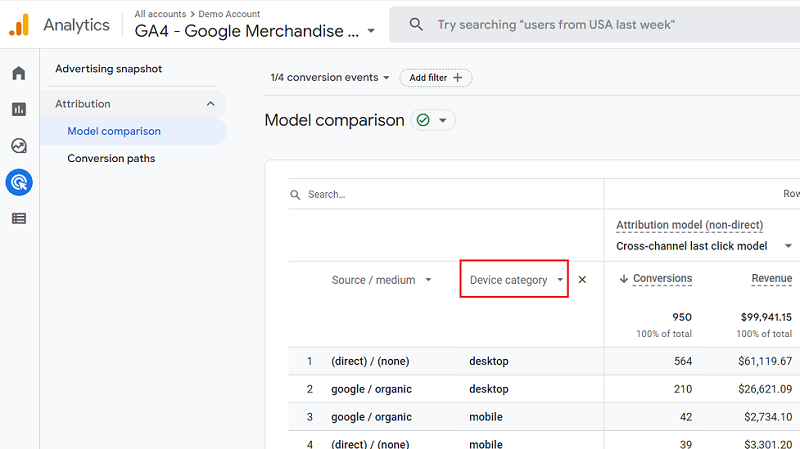Screen dimensions: 800x449
Task: Click the Attribution model (non-direct) label
Action: click(x=689, y=225)
